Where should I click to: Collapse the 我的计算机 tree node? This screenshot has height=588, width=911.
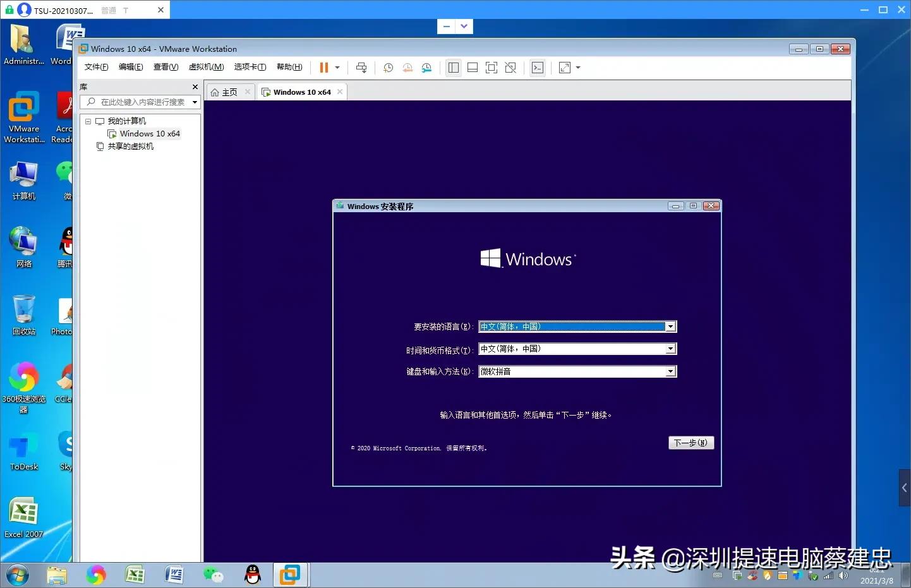tap(88, 121)
